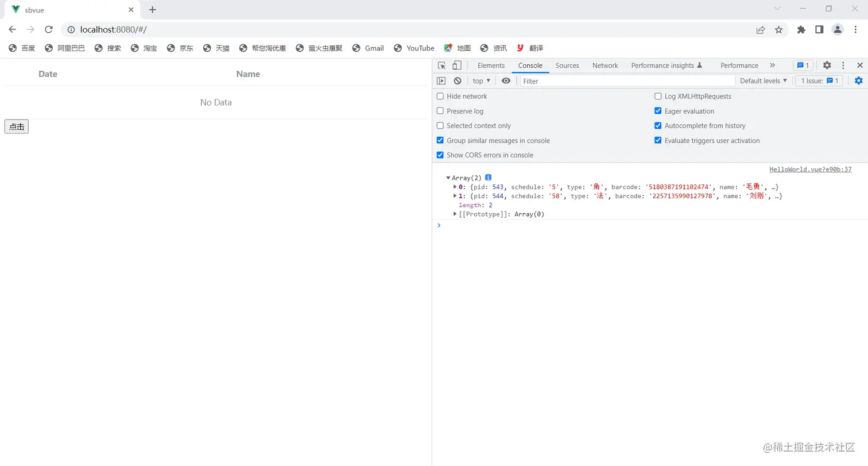Open console settings blue gear
The image size is (868, 466).
coord(859,81)
